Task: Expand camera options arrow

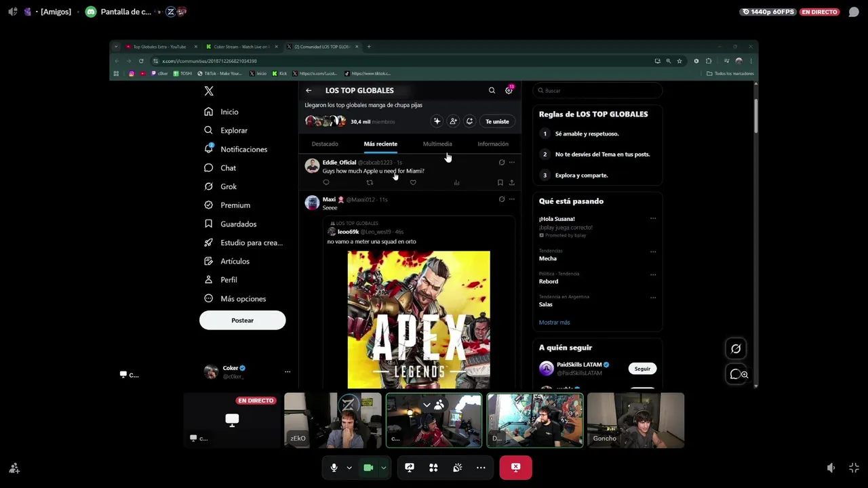Action: click(x=384, y=468)
